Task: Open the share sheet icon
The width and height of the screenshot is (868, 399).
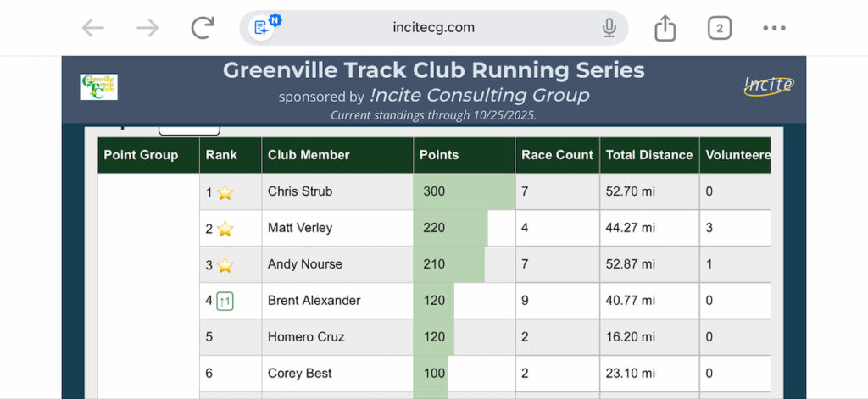Action: click(665, 28)
